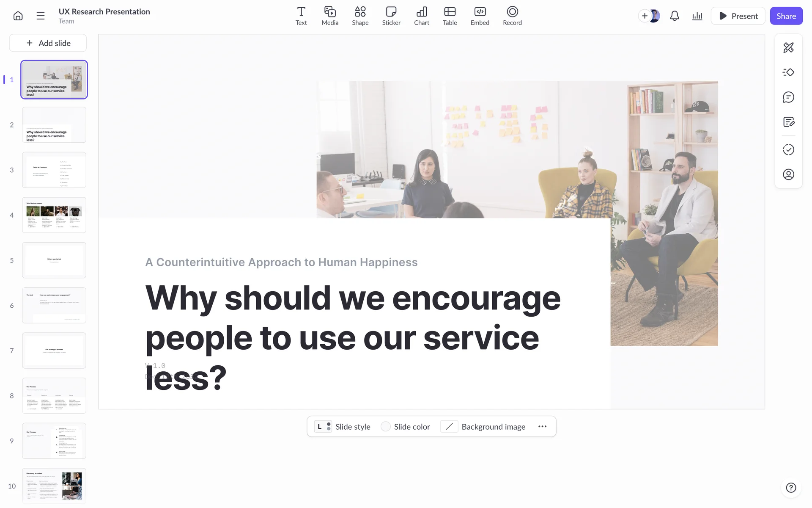This screenshot has width=812, height=508.
Task: Select slide 4 thumbnail
Action: (x=54, y=215)
